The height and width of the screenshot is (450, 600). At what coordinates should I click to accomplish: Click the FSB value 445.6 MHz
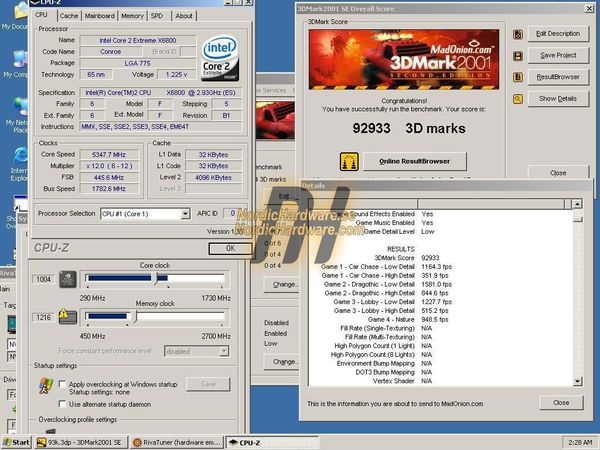tap(109, 178)
